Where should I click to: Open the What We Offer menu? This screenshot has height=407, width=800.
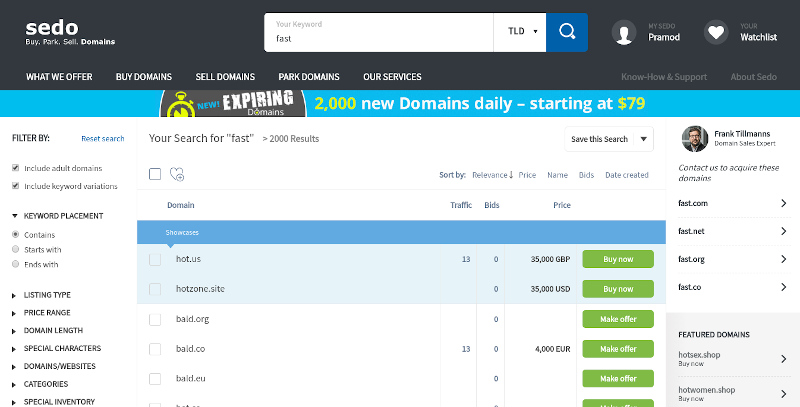pos(59,77)
